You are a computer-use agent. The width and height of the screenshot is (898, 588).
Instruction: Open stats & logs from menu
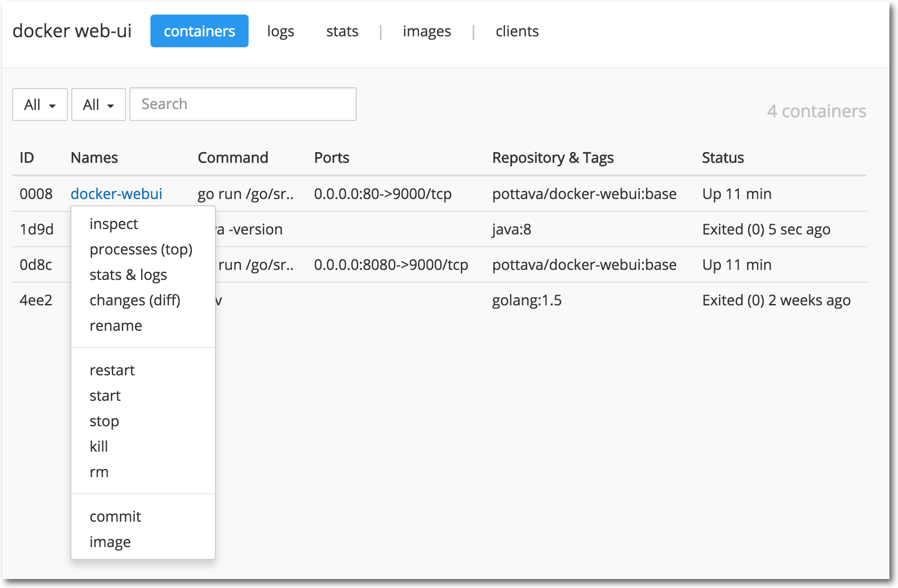tap(128, 275)
